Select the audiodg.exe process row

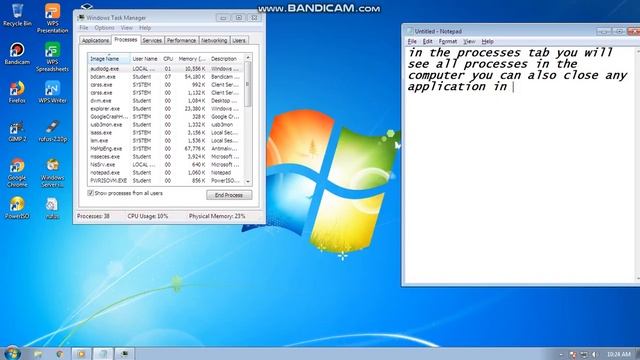pos(166,69)
